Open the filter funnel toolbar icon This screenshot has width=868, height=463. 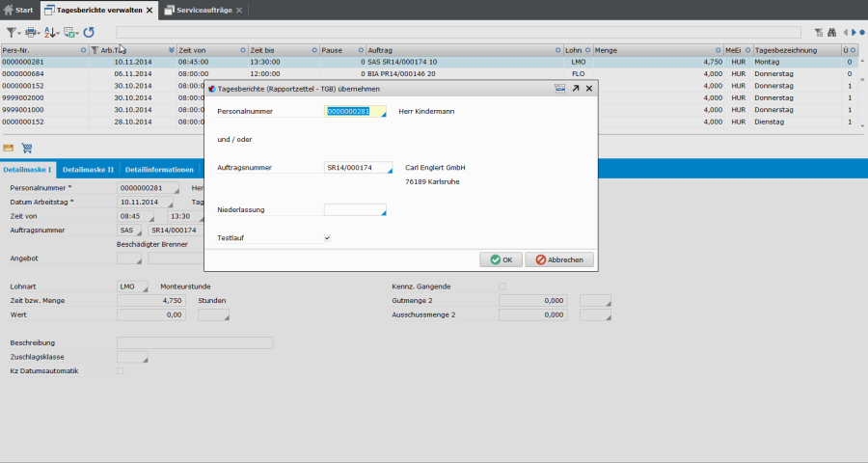tap(12, 32)
